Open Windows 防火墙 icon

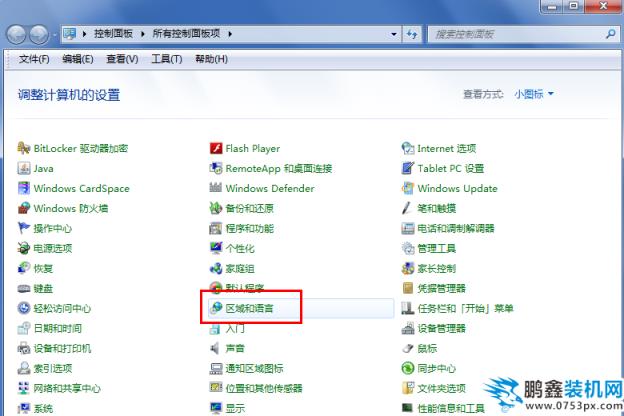click(24, 208)
